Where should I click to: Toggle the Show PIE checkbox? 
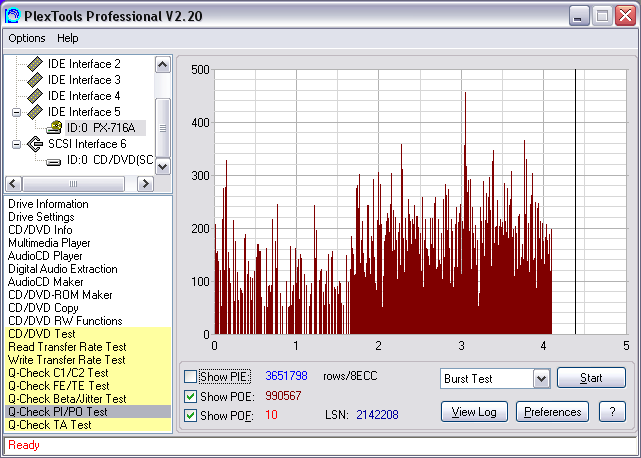(190, 376)
